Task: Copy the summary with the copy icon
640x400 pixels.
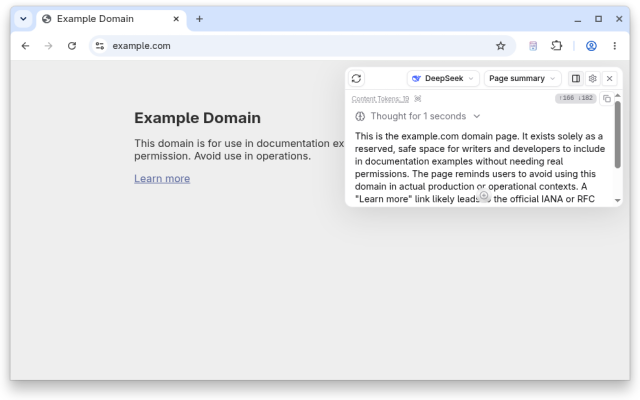Action: (x=607, y=99)
